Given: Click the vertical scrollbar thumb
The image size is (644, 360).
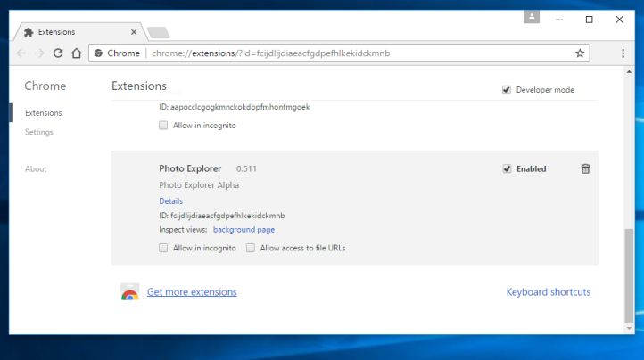Looking at the screenshot, I should click(629, 275).
